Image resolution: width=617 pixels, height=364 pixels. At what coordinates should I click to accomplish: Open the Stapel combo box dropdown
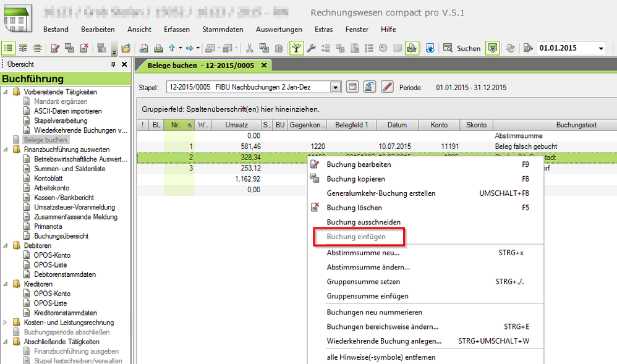336,88
